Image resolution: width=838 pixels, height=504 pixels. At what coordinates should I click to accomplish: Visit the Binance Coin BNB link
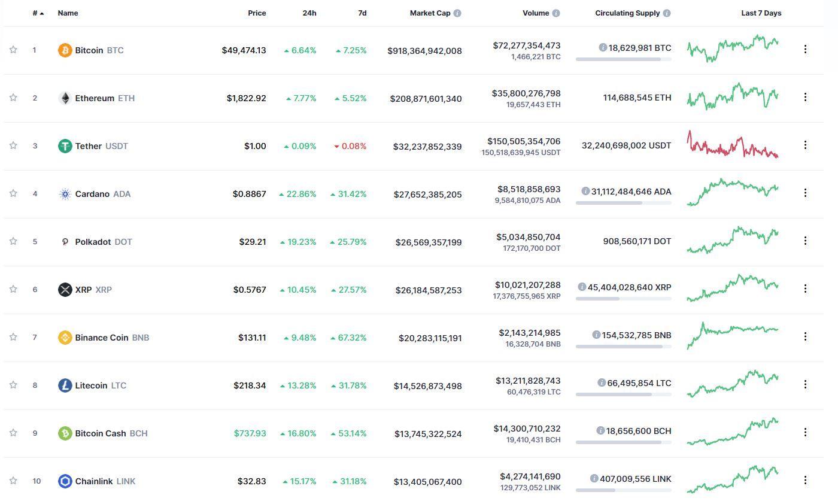click(x=112, y=338)
